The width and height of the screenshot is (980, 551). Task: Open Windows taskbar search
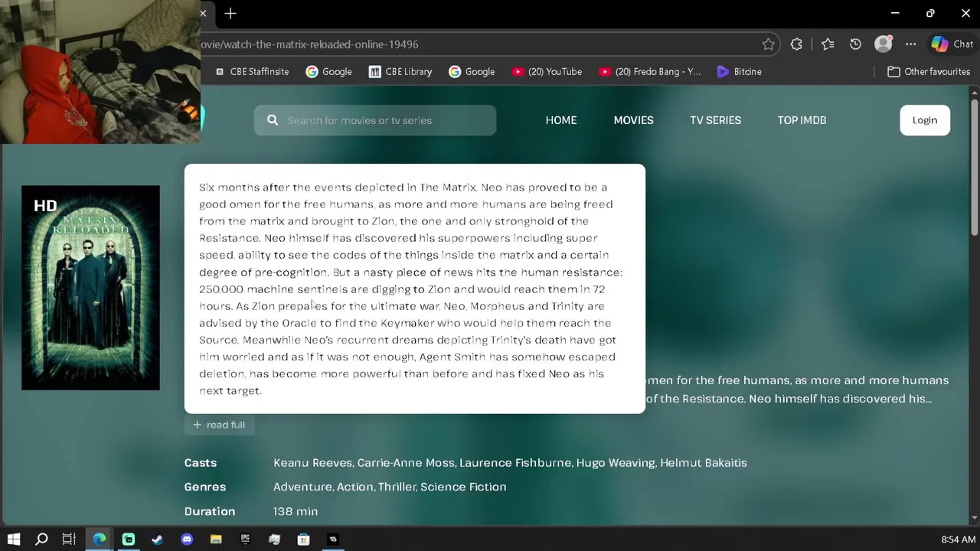(42, 540)
